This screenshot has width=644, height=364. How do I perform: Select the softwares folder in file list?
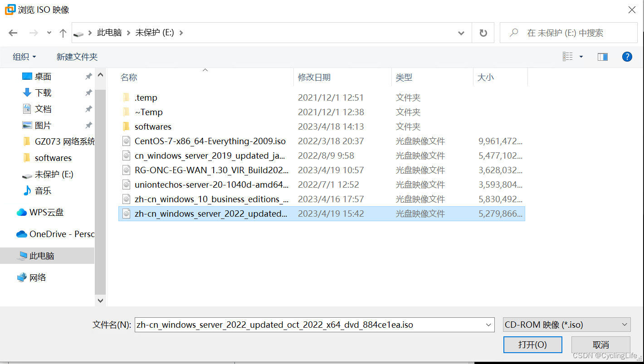coord(322,126)
